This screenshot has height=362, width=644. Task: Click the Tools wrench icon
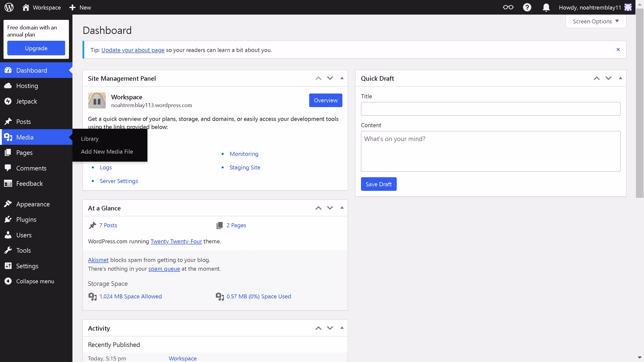point(8,250)
